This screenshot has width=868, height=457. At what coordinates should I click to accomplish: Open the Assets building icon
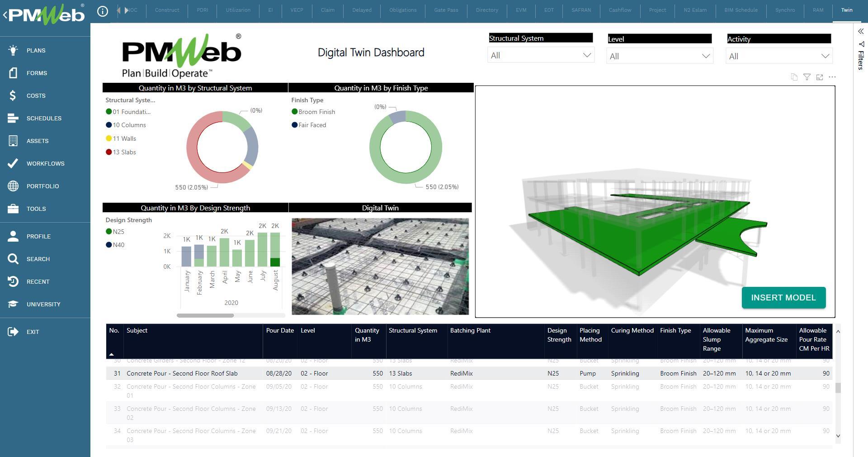[x=13, y=141]
